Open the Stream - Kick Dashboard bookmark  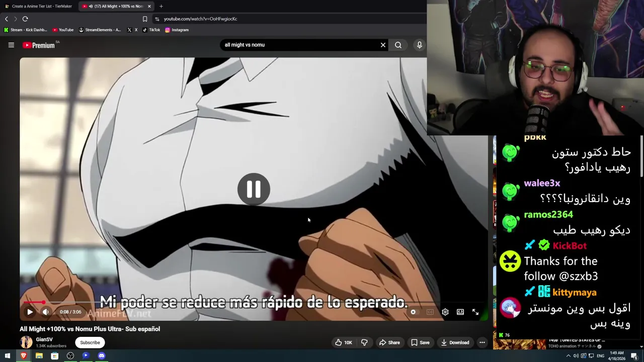click(x=25, y=30)
